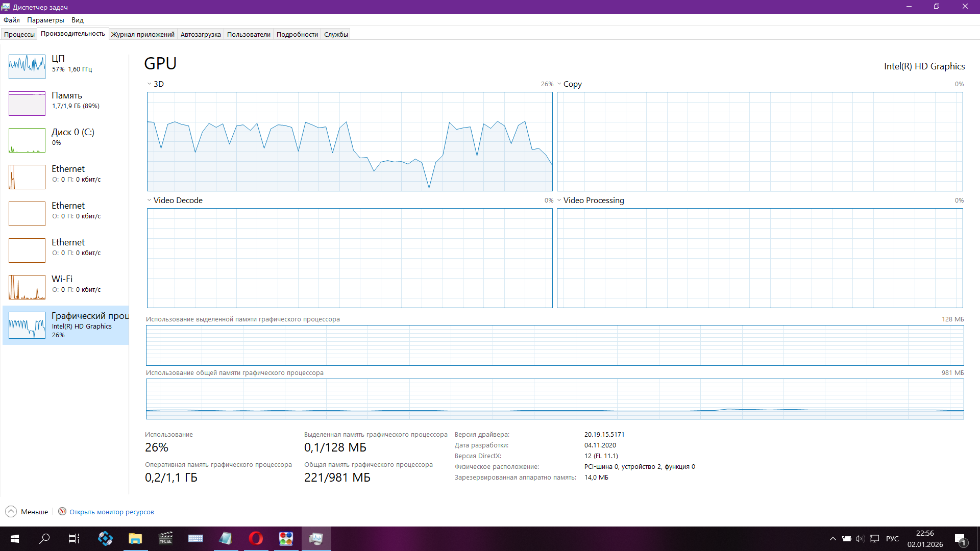
Task: Click Открыть монитор ресурсов link
Action: coord(112,512)
